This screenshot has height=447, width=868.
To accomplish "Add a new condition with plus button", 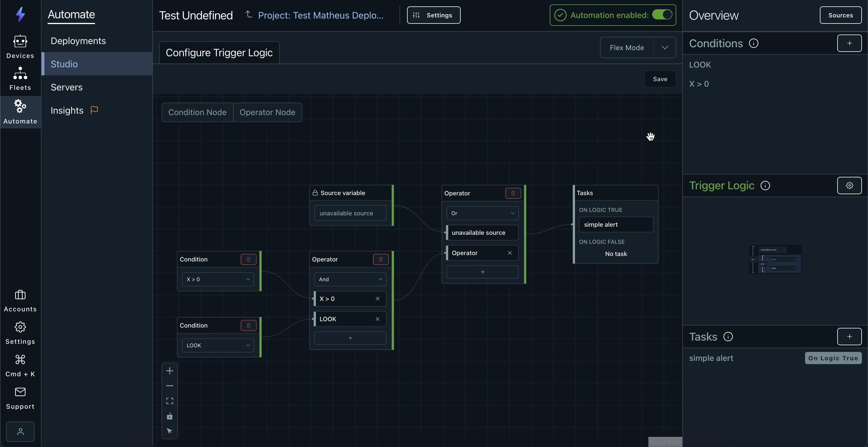I will click(x=849, y=43).
